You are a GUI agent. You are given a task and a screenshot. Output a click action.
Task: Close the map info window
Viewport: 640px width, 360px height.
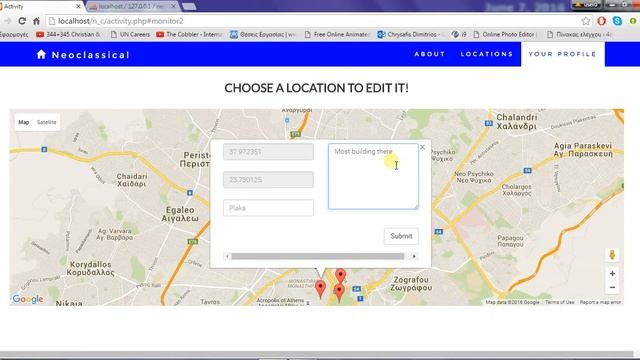[x=422, y=147]
